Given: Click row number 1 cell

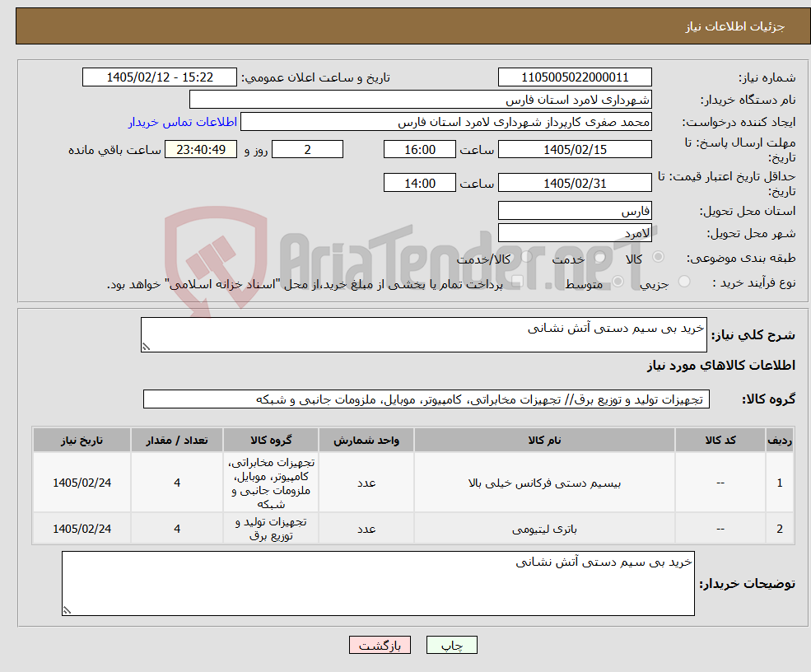Looking at the screenshot, I should pos(780,483).
